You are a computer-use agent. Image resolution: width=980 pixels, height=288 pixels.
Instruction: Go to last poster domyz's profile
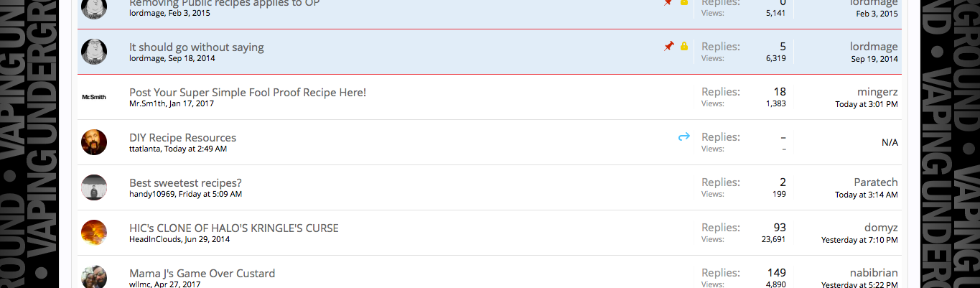click(x=880, y=228)
